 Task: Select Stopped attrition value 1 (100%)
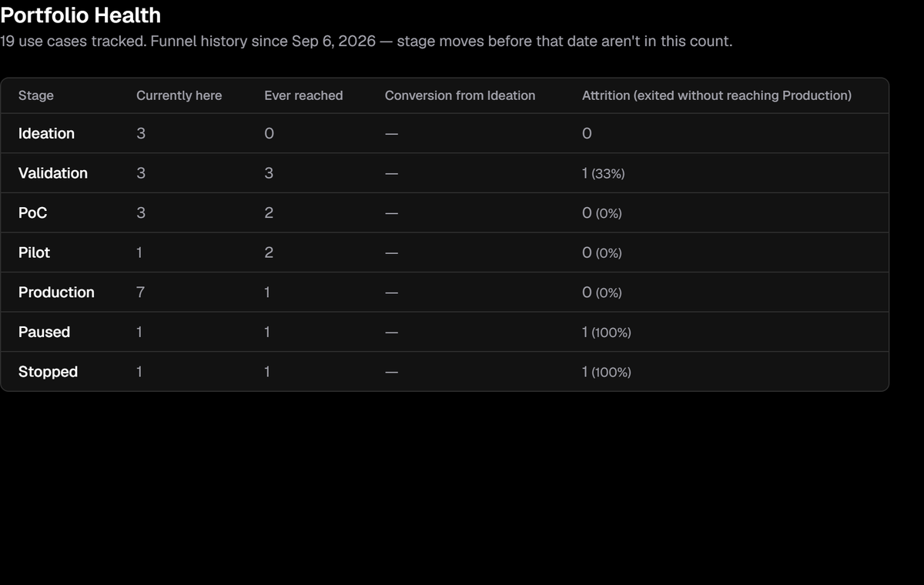tap(607, 372)
